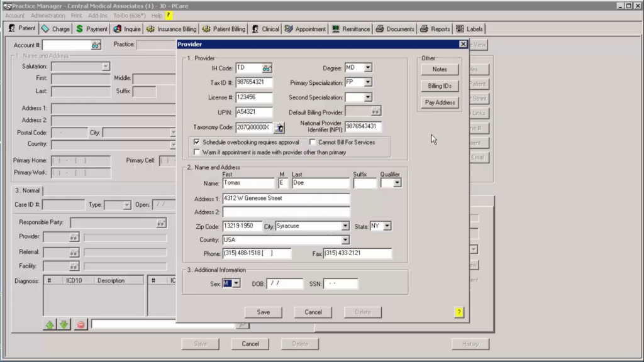
Task: Toggle warn if appointment with other provider
Action: click(197, 152)
